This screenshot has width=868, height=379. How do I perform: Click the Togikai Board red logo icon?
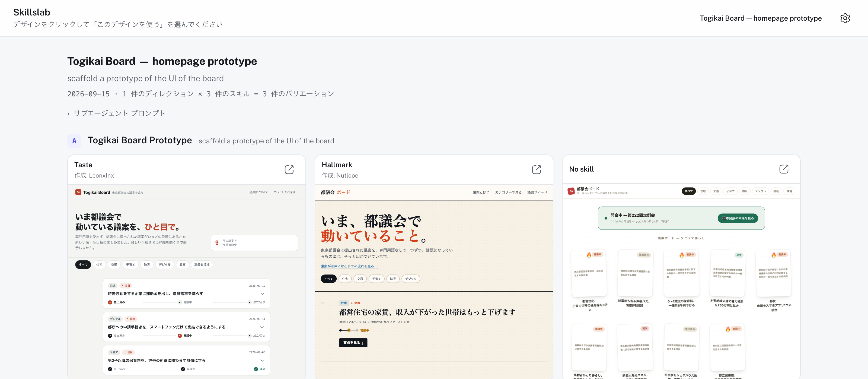pos(78,192)
